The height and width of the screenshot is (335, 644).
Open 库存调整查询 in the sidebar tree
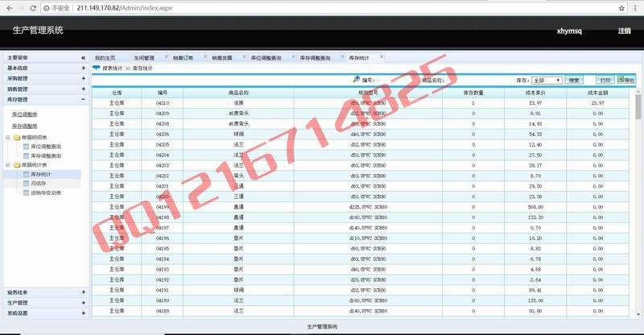pos(46,155)
